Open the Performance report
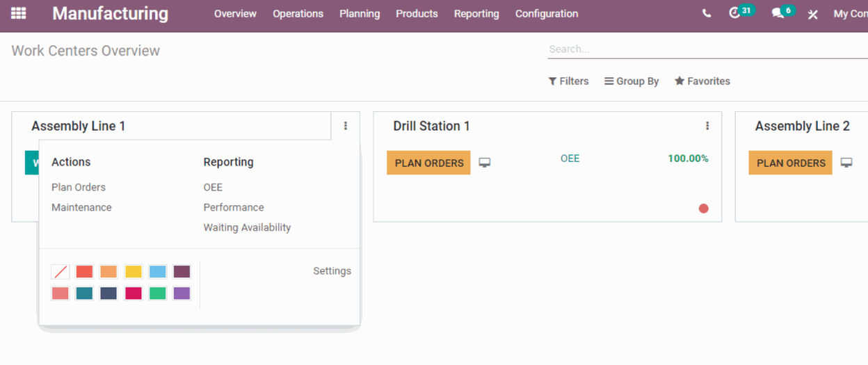 coord(234,207)
